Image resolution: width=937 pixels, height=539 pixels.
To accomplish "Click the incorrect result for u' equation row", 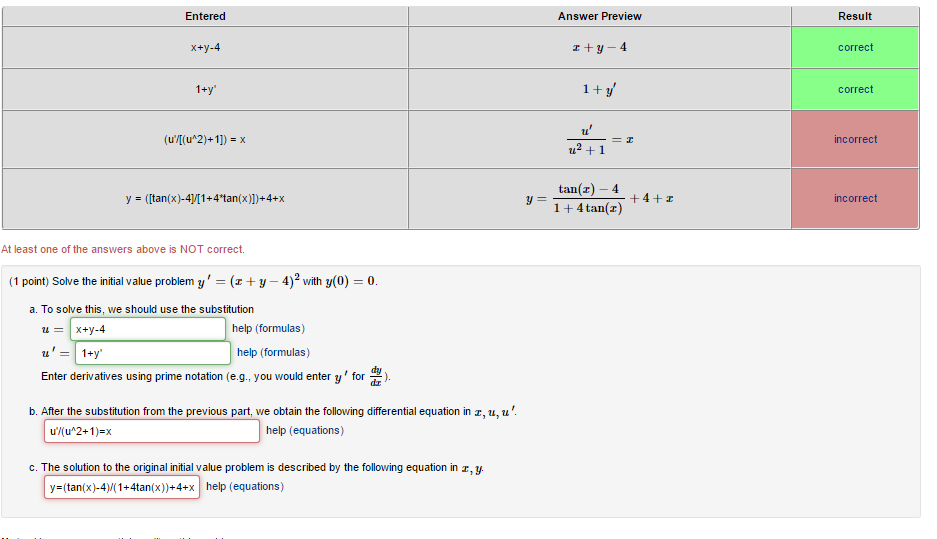I will point(855,139).
